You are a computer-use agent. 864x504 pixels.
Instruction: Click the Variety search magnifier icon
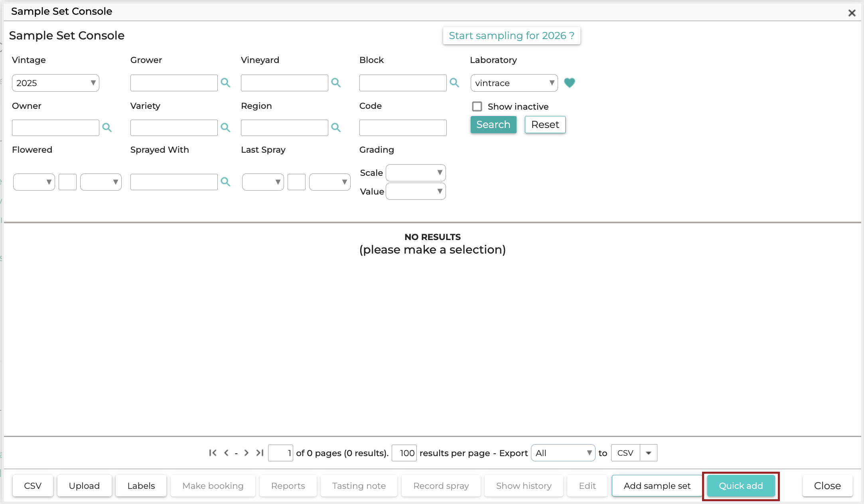pyautogui.click(x=225, y=128)
